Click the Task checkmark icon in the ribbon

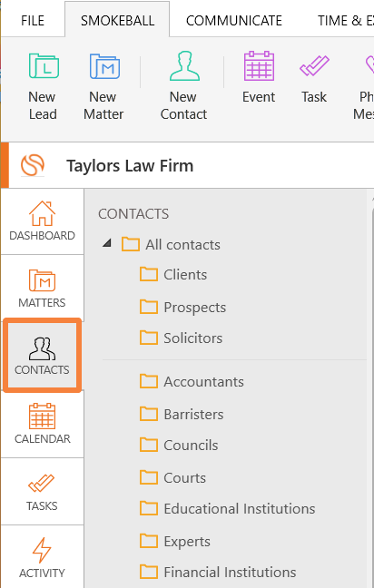pyautogui.click(x=314, y=65)
